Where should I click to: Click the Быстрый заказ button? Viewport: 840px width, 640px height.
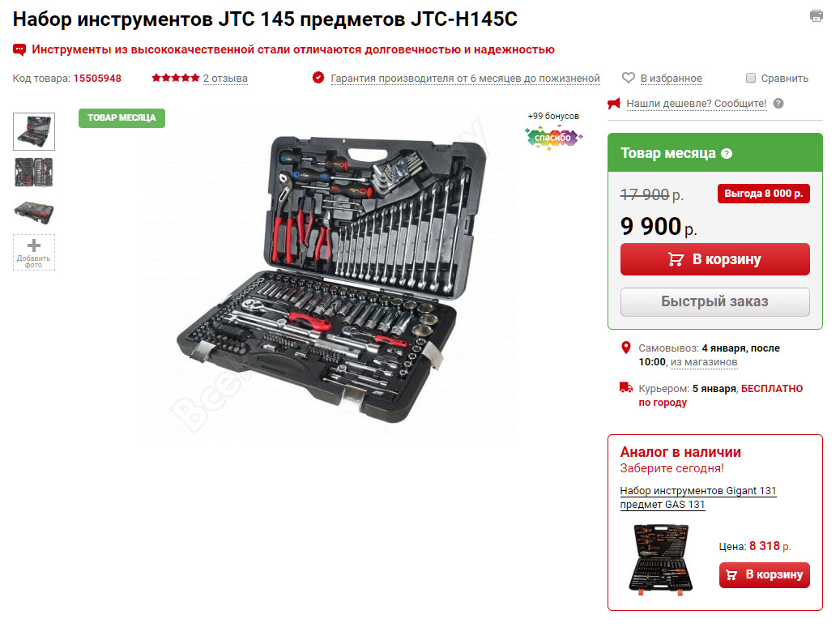pyautogui.click(x=714, y=301)
